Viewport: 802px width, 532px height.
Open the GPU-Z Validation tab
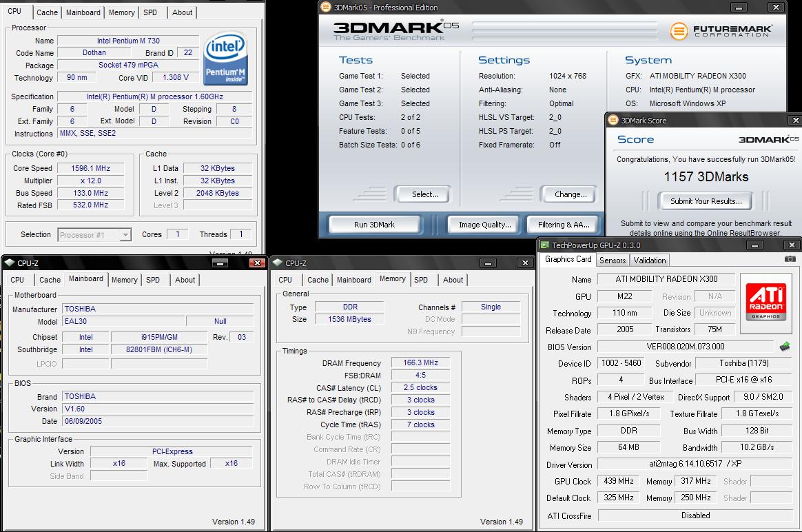point(650,260)
